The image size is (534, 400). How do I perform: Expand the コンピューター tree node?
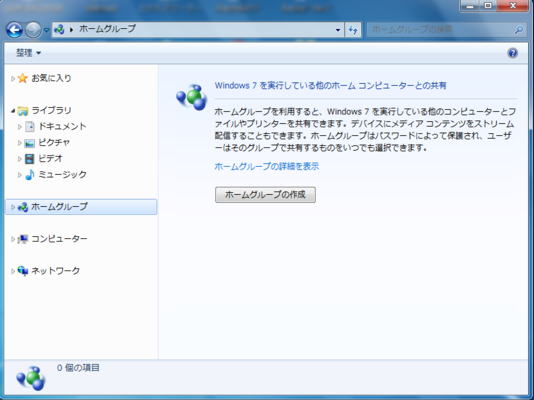tap(13, 239)
